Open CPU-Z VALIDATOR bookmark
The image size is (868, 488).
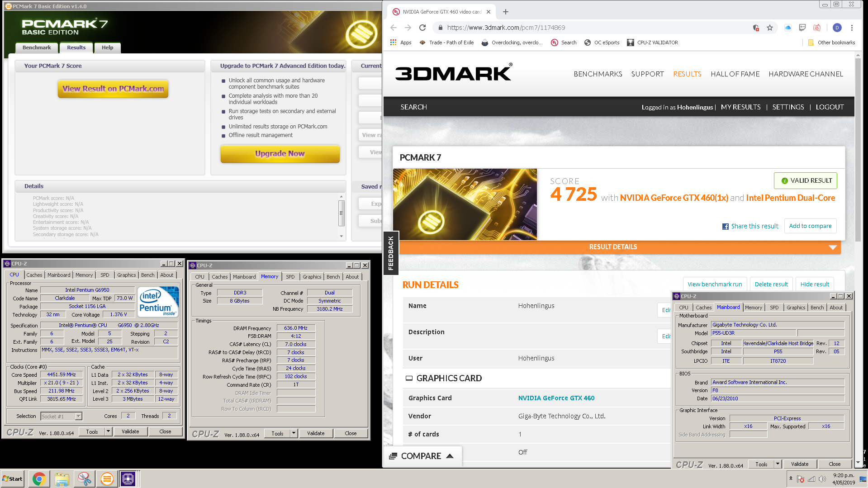click(652, 43)
